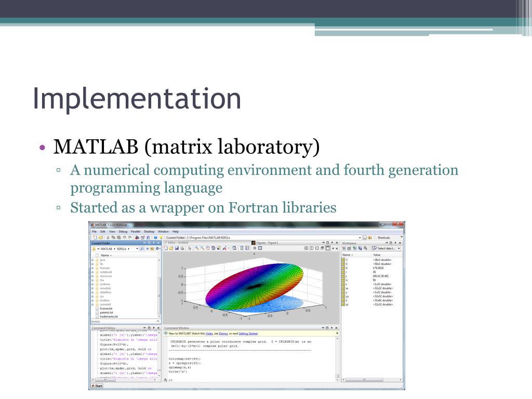Expand the toolbox folder

click(92, 300)
